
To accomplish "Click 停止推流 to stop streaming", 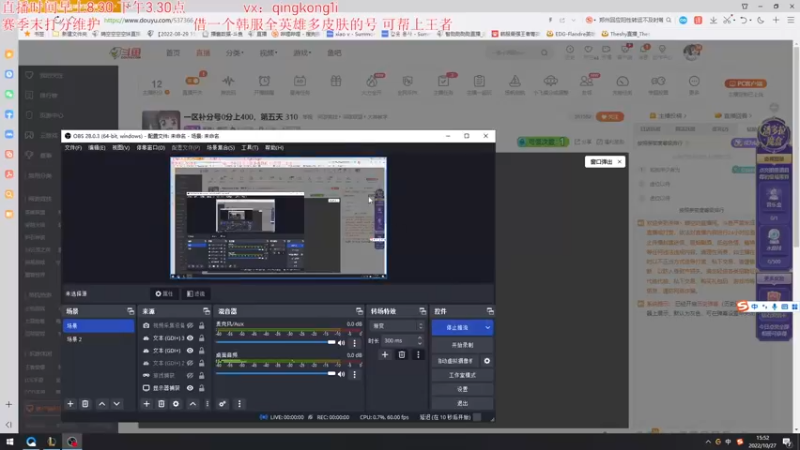I will coord(457,328).
